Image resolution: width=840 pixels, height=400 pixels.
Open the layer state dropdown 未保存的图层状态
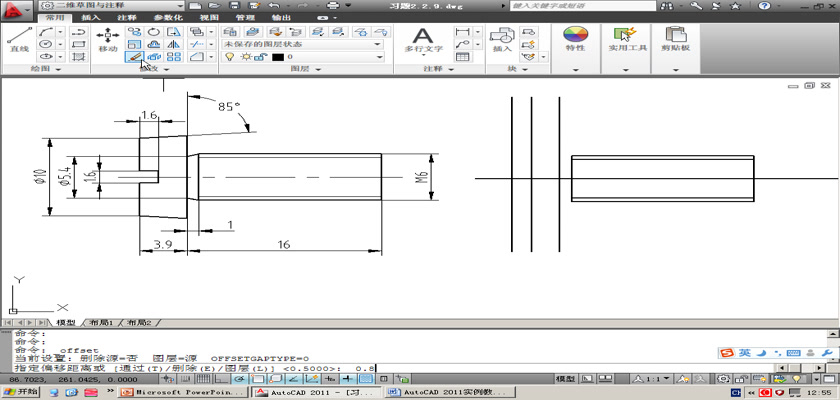[303, 44]
